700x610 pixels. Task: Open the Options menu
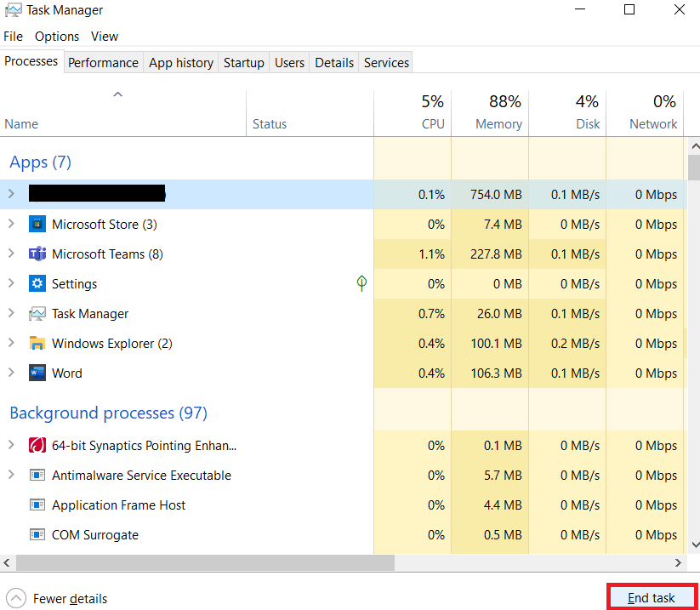pyautogui.click(x=57, y=37)
